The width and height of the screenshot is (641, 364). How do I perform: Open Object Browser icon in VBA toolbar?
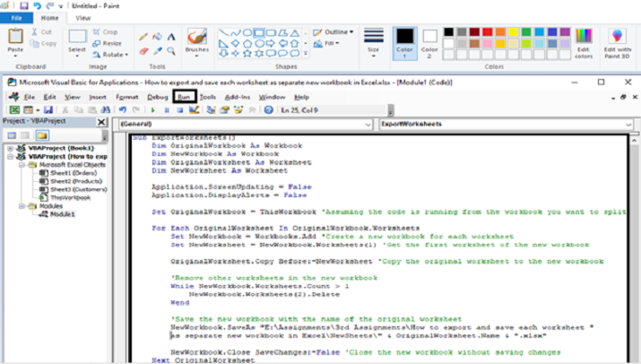click(x=238, y=110)
